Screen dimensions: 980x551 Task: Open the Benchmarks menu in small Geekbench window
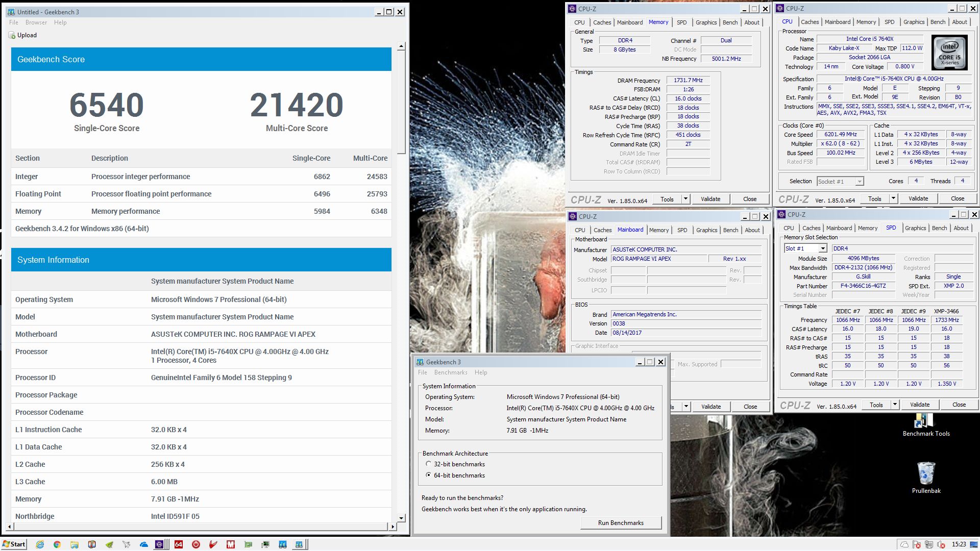(x=451, y=372)
